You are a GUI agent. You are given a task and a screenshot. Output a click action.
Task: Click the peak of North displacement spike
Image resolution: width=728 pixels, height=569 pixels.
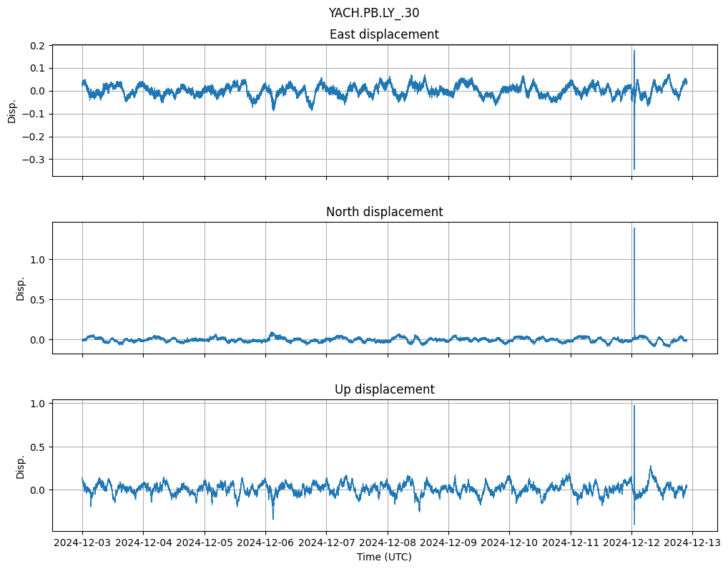click(x=634, y=228)
